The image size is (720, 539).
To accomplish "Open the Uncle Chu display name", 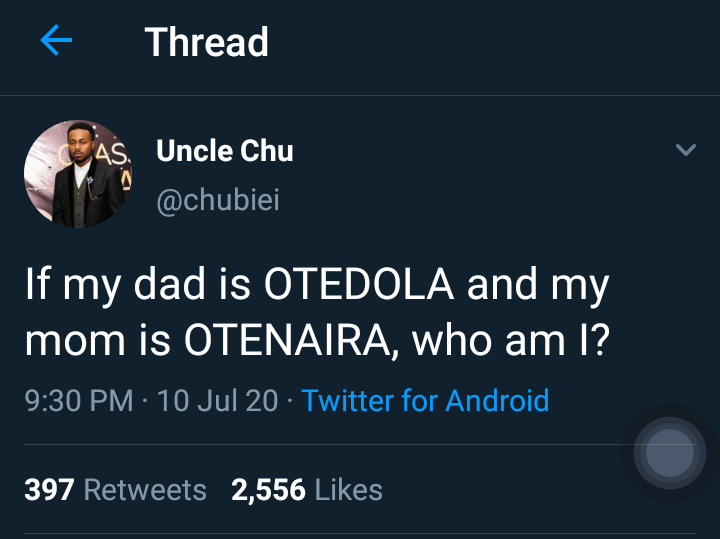I will 225,151.
